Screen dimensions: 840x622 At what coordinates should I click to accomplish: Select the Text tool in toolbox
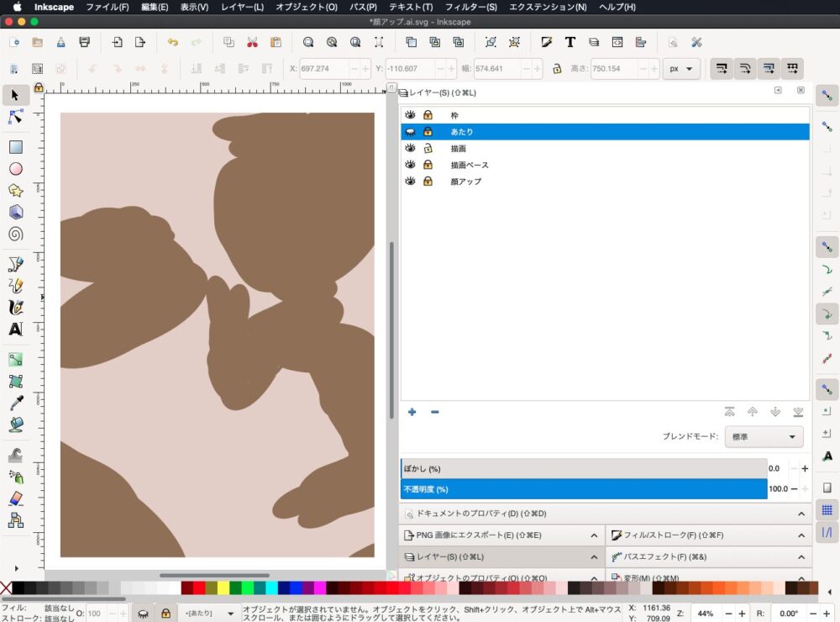(15, 329)
